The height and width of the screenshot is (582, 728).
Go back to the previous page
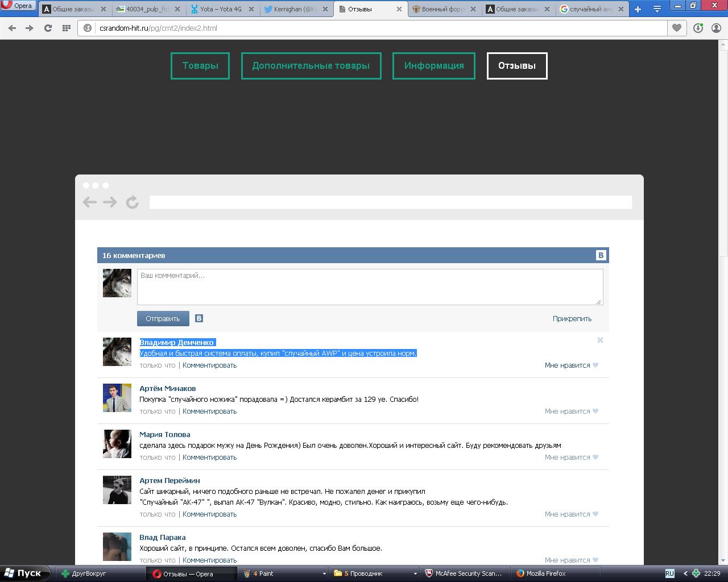click(x=12, y=28)
